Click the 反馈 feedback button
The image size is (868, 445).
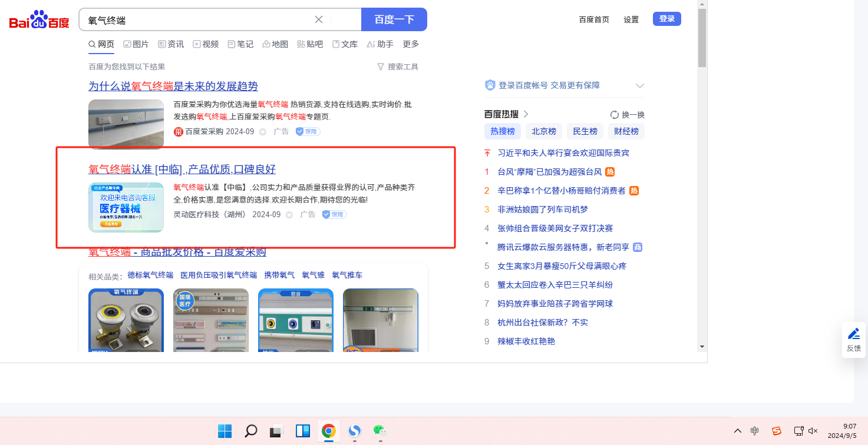pos(854,340)
